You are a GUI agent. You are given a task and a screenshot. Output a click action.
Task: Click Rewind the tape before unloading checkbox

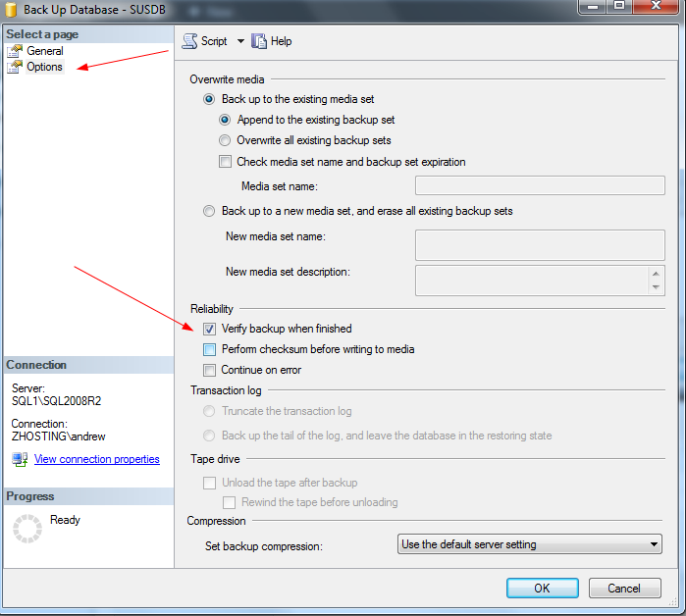point(230,502)
